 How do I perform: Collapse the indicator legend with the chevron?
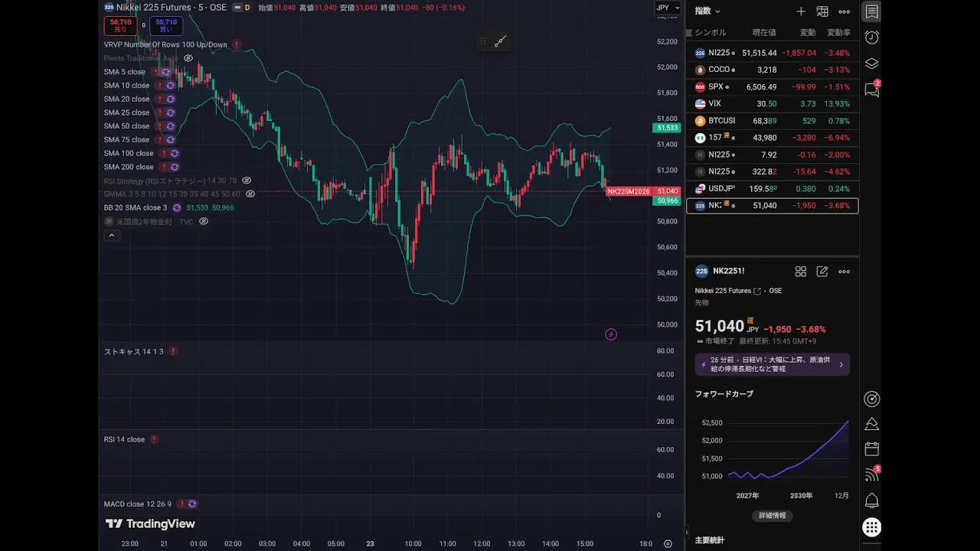pyautogui.click(x=112, y=236)
